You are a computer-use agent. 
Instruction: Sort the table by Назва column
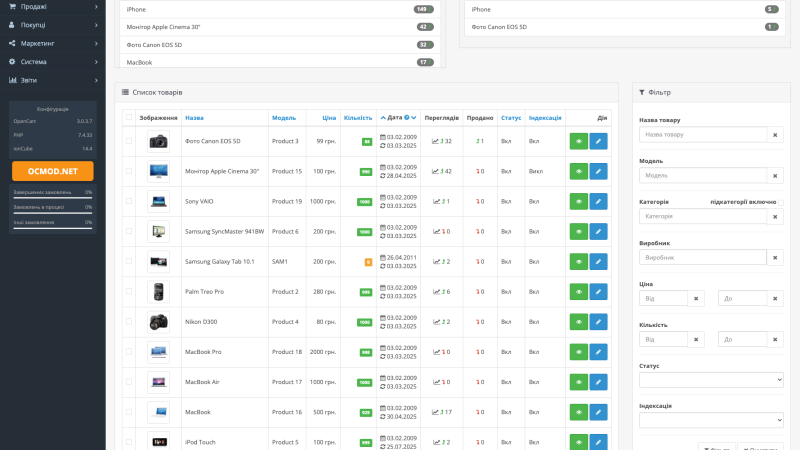(x=194, y=118)
